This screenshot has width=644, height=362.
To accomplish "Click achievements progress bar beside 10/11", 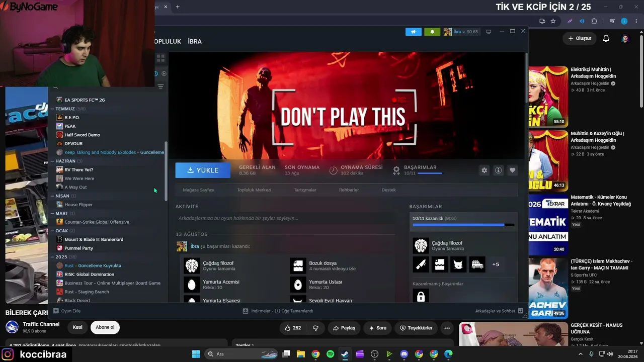I will click(x=430, y=173).
